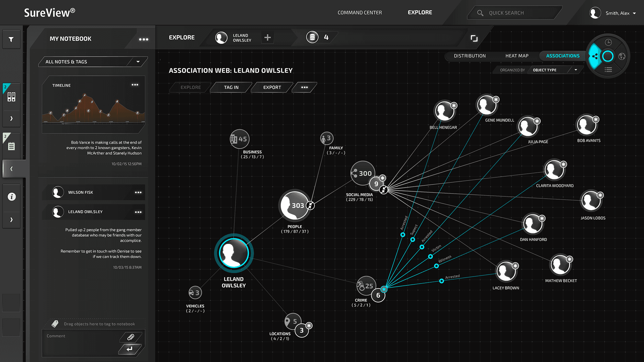Toggle the asterisk marker on the Bob Avants node
The image size is (644, 362).
click(x=596, y=119)
